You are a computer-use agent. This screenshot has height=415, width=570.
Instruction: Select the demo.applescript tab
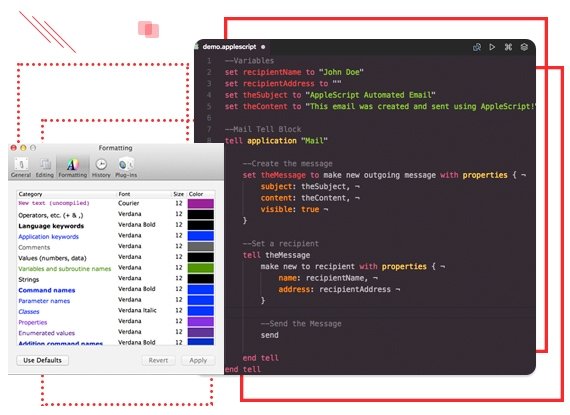(x=229, y=47)
